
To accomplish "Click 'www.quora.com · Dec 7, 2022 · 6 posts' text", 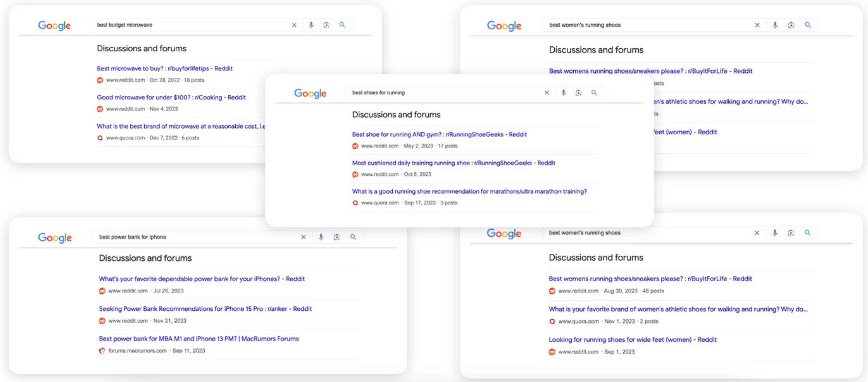I will pos(152,138).
